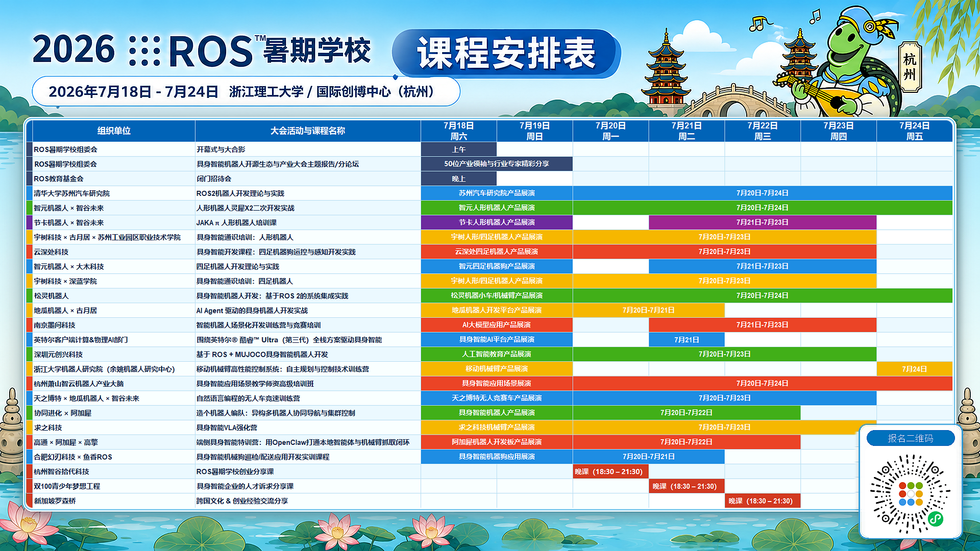Select the 7月22日 周三 column header
Viewport: 980px width, 551px height.
tap(763, 131)
